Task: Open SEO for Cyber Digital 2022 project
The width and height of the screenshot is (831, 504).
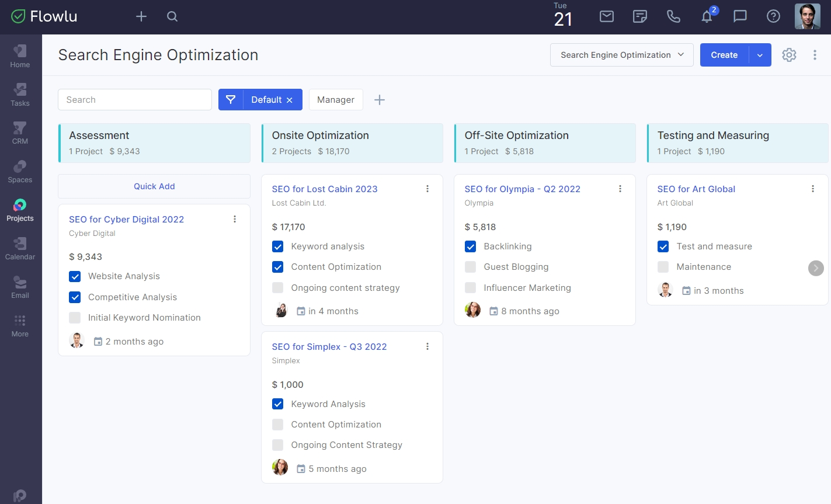Action: pyautogui.click(x=126, y=220)
